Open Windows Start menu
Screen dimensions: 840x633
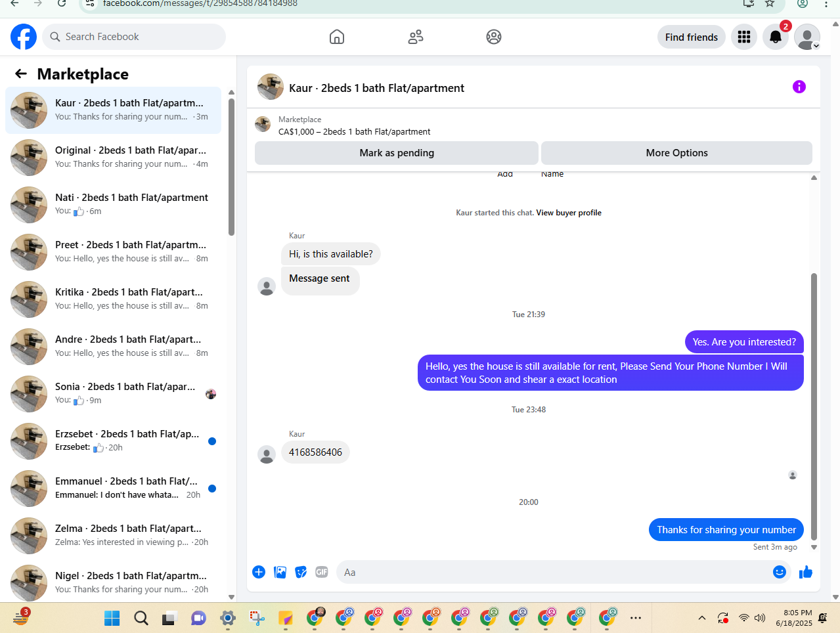click(x=112, y=618)
